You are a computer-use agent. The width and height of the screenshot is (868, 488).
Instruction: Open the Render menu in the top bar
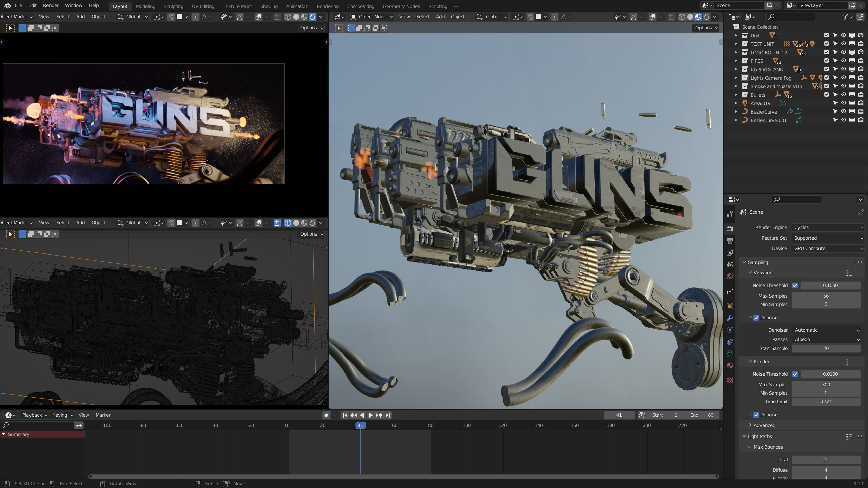coord(51,5)
